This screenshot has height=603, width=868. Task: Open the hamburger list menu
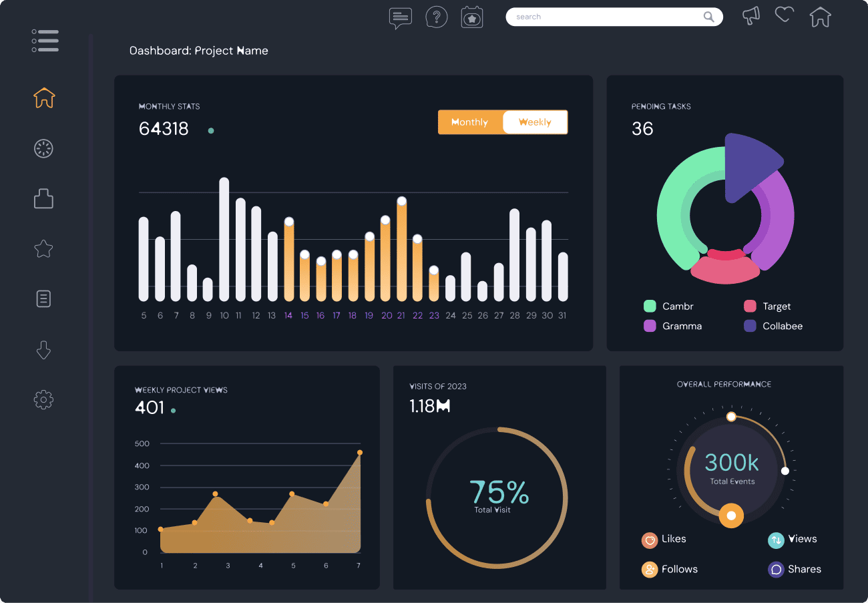click(x=45, y=41)
